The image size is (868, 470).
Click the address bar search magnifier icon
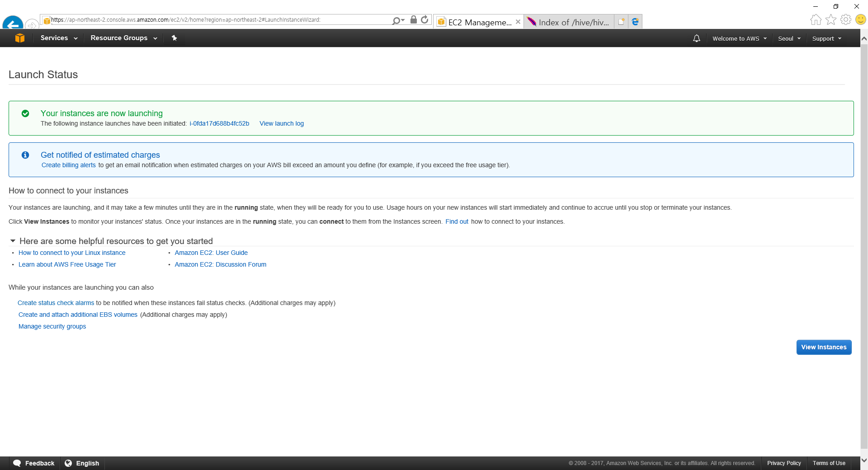396,20
